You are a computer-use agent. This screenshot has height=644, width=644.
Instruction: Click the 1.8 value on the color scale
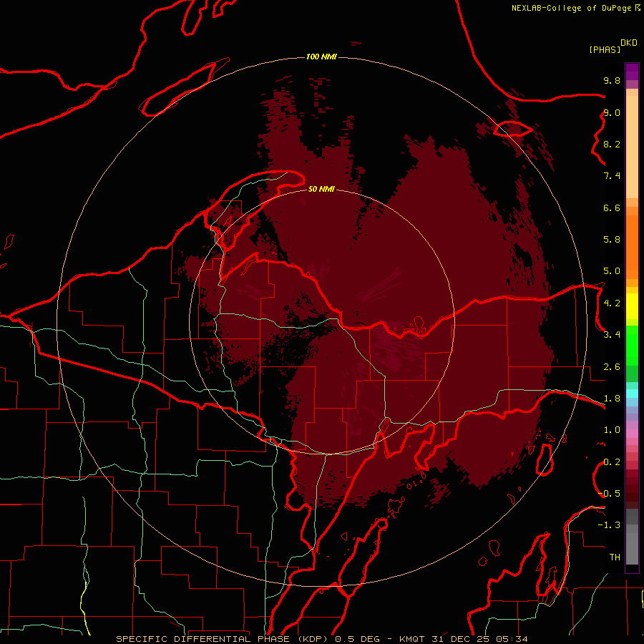click(612, 399)
